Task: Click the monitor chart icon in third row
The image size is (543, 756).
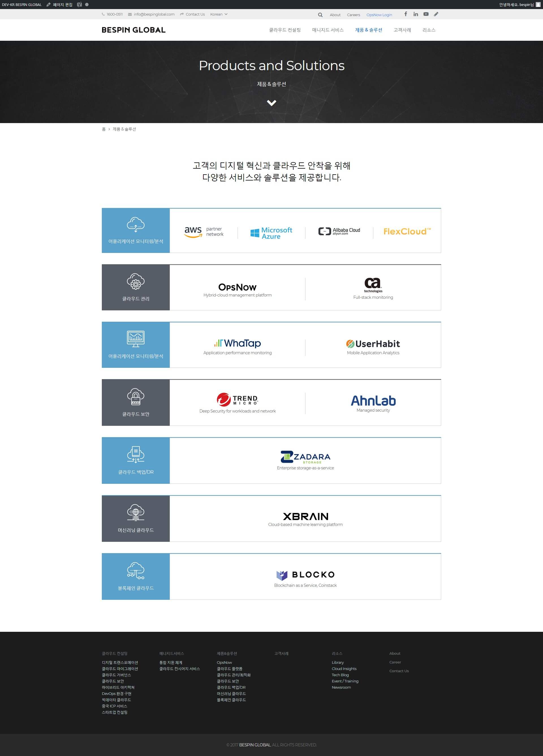Action: click(x=135, y=339)
